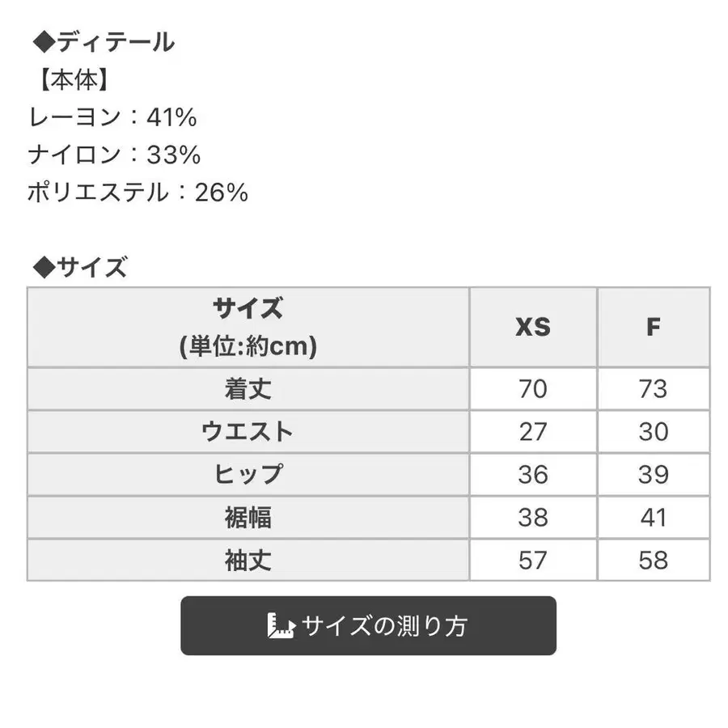728x728 pixels.
Task: Click the F column header
Action: 654,326
